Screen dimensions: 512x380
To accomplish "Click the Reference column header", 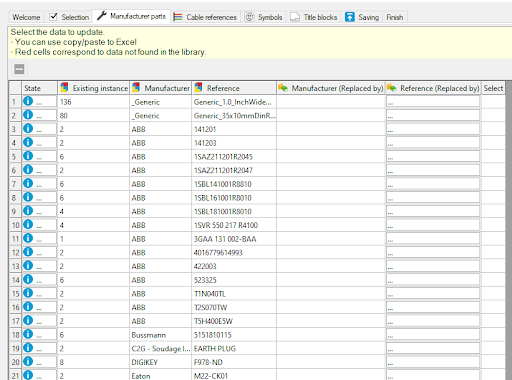I will (234, 88).
